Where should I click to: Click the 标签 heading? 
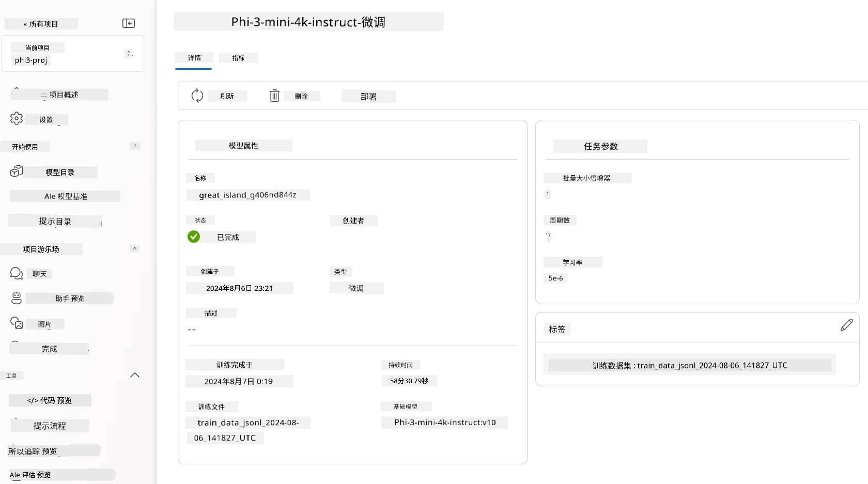[x=557, y=329]
